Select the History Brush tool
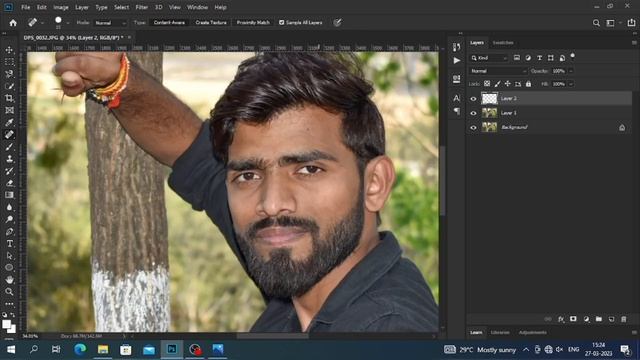The height and width of the screenshot is (360, 640). [9, 171]
